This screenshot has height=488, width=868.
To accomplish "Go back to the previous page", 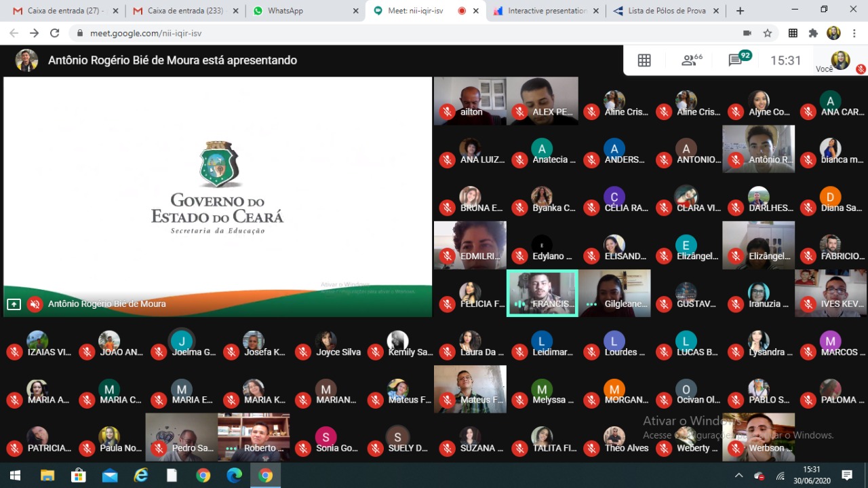I will (14, 33).
